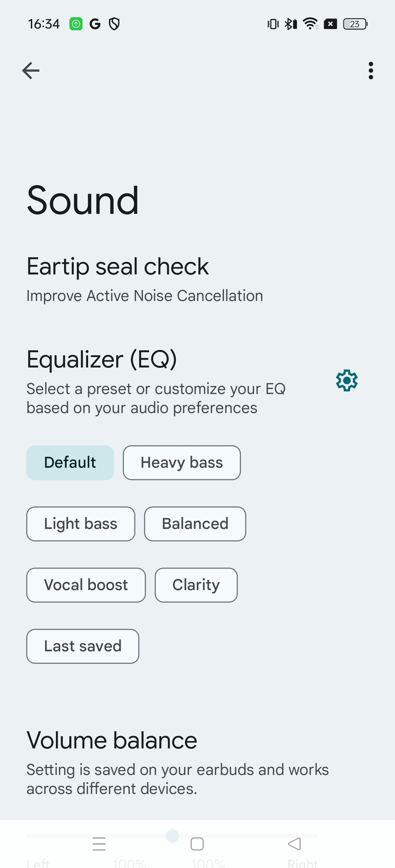The height and width of the screenshot is (868, 395).
Task: Tap the shield status bar icon
Action: [114, 24]
